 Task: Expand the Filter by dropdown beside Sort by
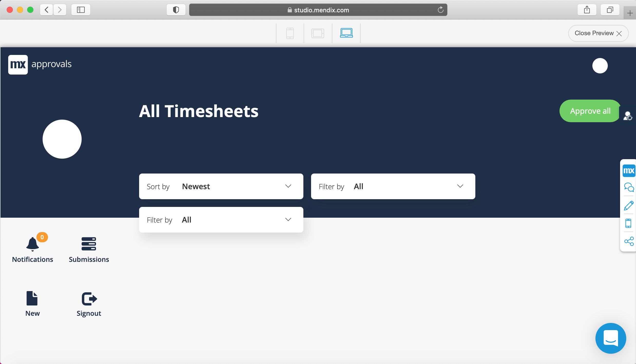[393, 186]
